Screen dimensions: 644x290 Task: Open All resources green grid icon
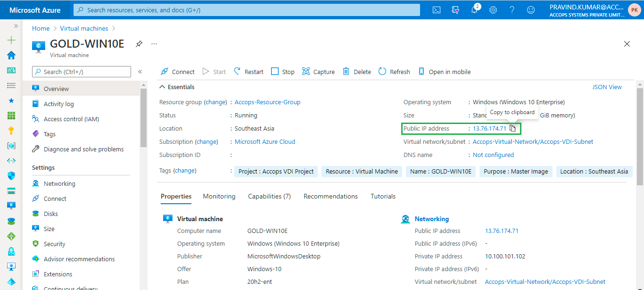(x=11, y=116)
